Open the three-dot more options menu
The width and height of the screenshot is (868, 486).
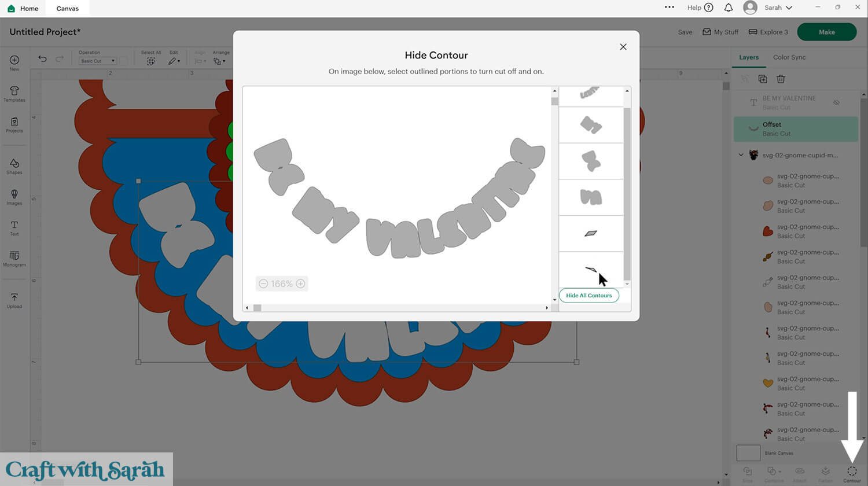(670, 8)
